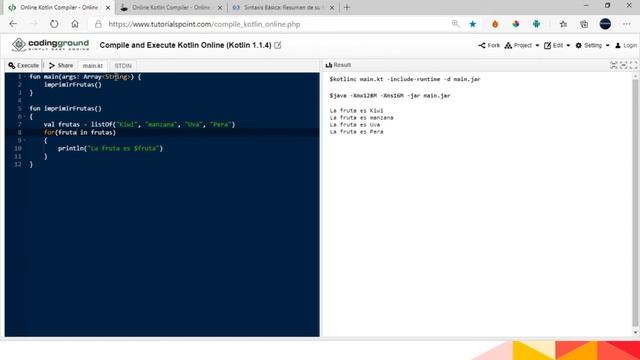Go to the browser home page
The image size is (640, 360).
pos(75,24)
